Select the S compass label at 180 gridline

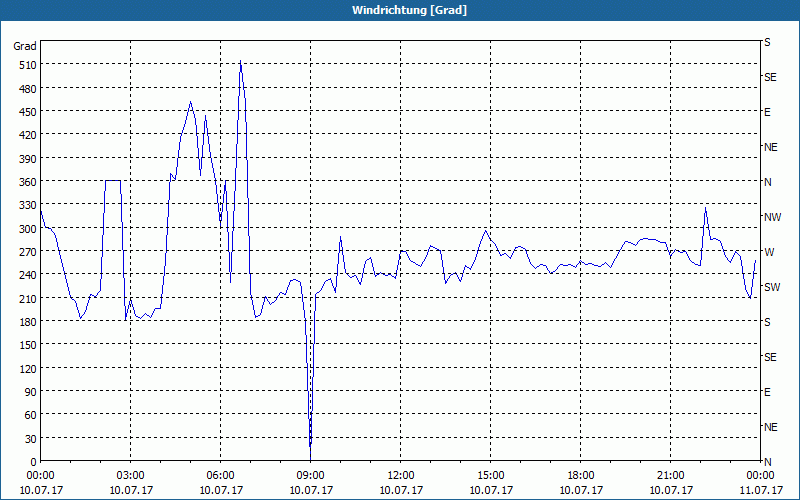[767, 322]
